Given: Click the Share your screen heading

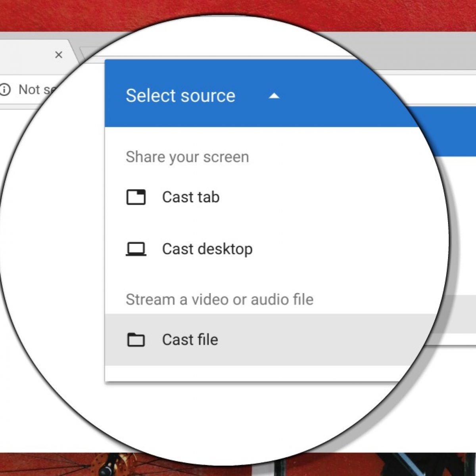Looking at the screenshot, I should click(x=187, y=157).
